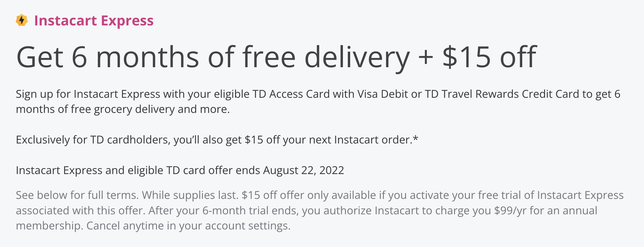
Task: Click the "$99/yr" price text
Action: (x=510, y=211)
